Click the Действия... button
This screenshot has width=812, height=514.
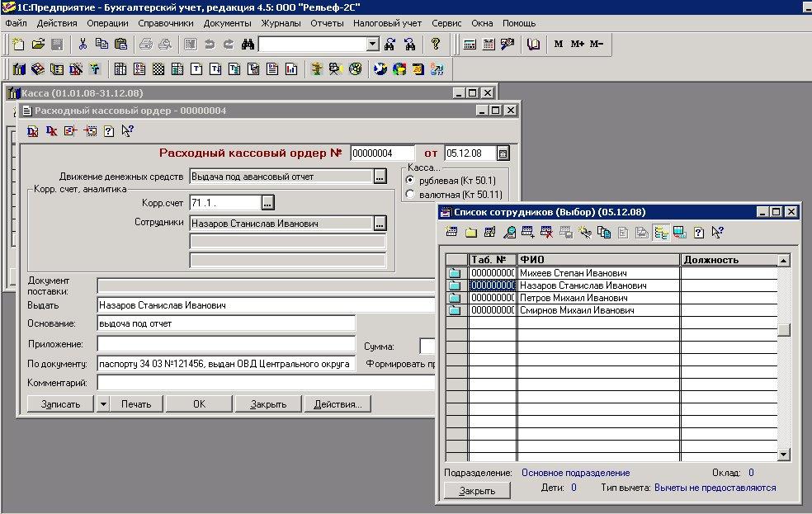[x=338, y=404]
